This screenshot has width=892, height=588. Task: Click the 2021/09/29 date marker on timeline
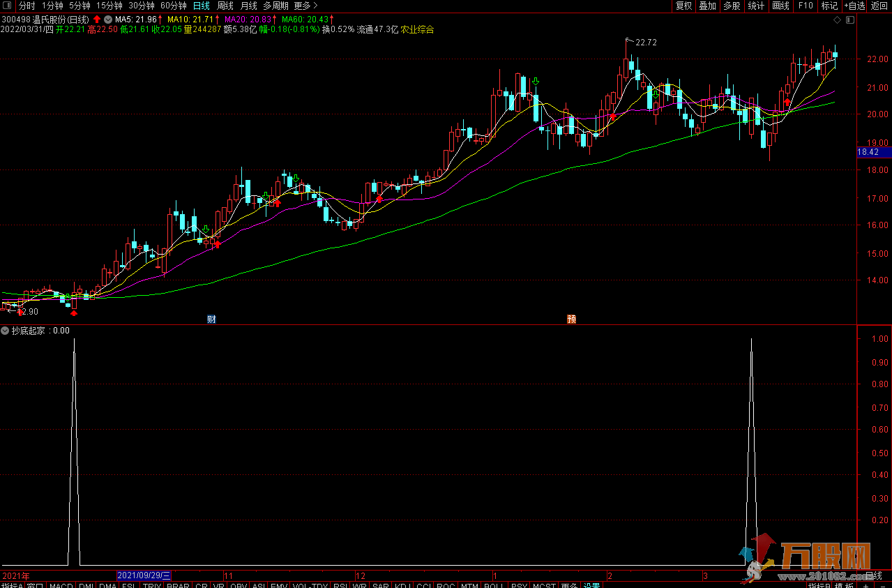(144, 575)
